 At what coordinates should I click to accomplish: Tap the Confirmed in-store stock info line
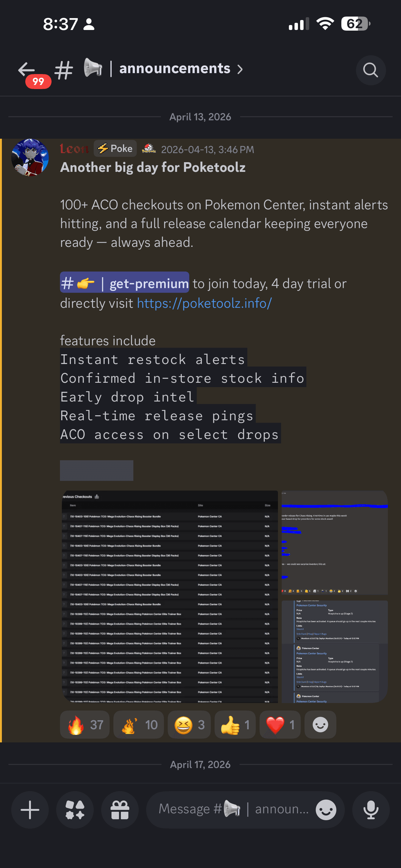tap(183, 378)
